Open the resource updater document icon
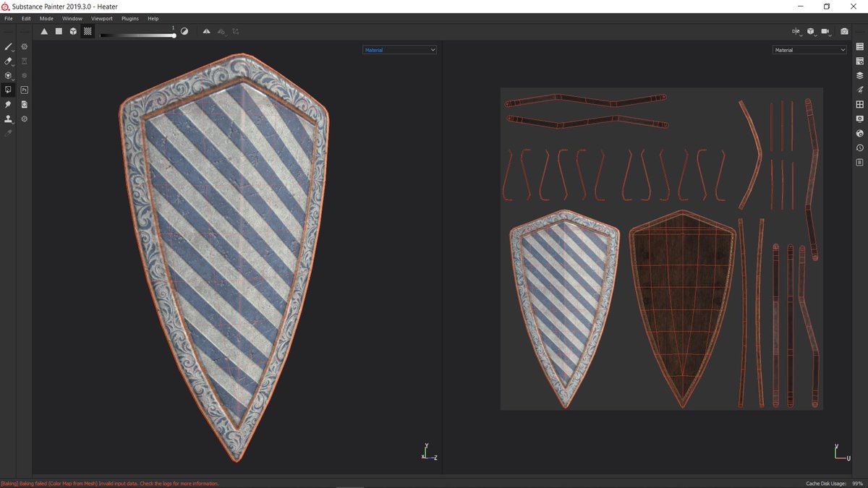This screenshot has width=868, height=488. [24, 104]
